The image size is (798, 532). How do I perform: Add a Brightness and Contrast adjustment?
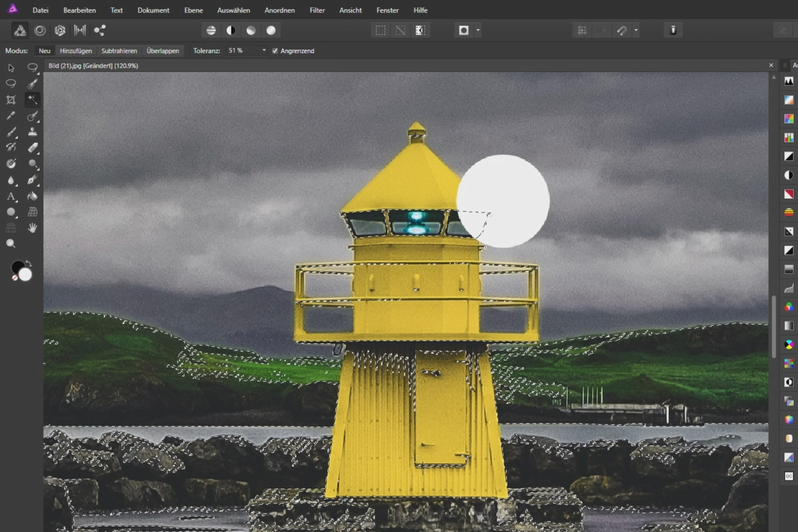[x=789, y=176]
